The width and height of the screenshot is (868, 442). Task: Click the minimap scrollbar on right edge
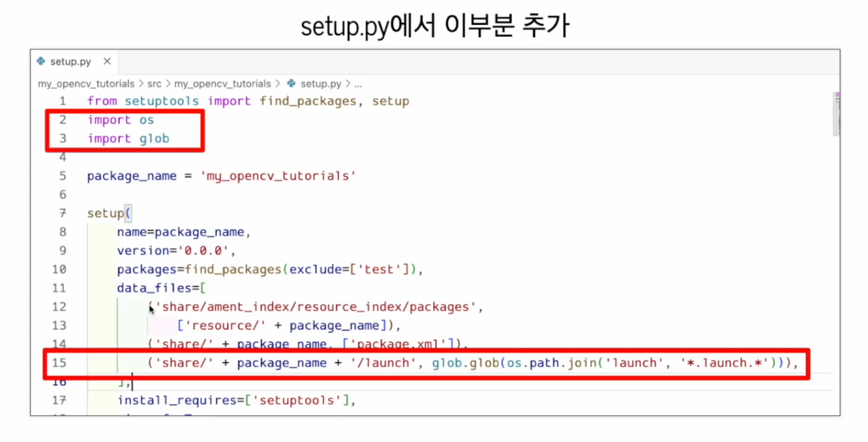pyautogui.click(x=836, y=114)
